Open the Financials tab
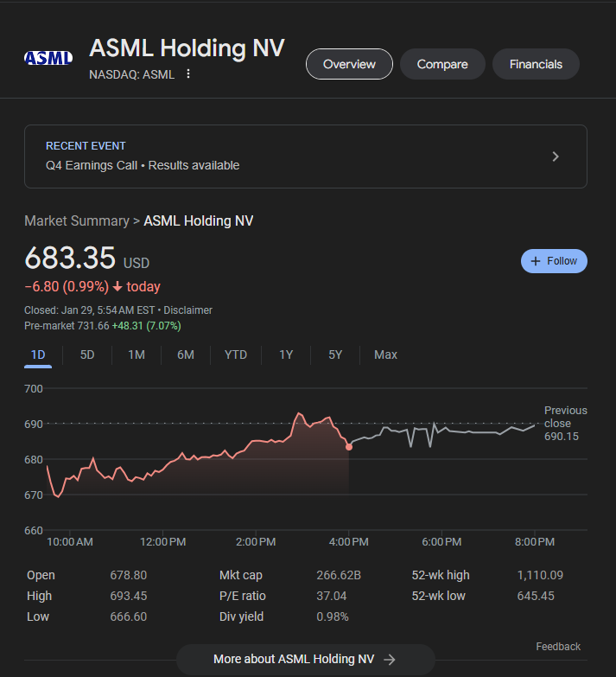Screen dimensions: 616x677 tap(536, 64)
